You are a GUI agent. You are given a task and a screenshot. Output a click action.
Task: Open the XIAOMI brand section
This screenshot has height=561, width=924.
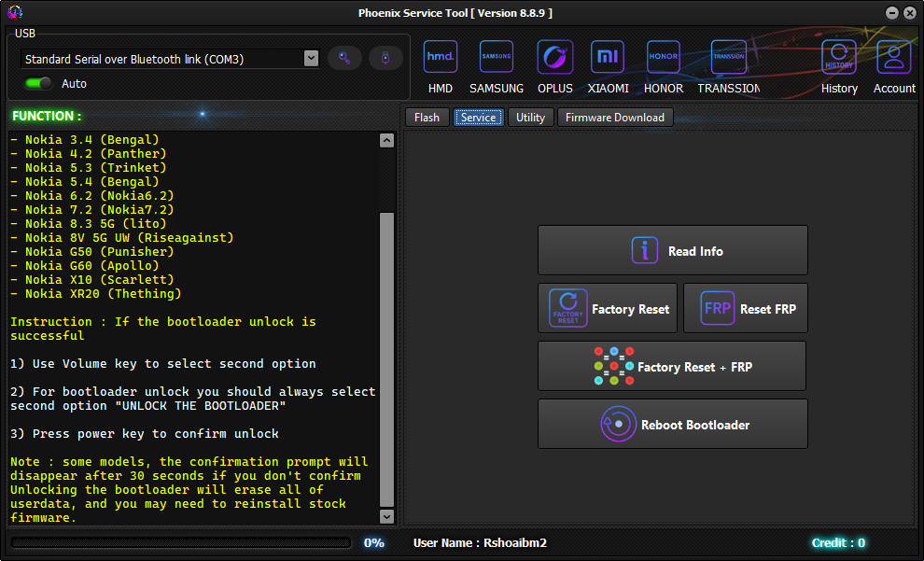608,66
